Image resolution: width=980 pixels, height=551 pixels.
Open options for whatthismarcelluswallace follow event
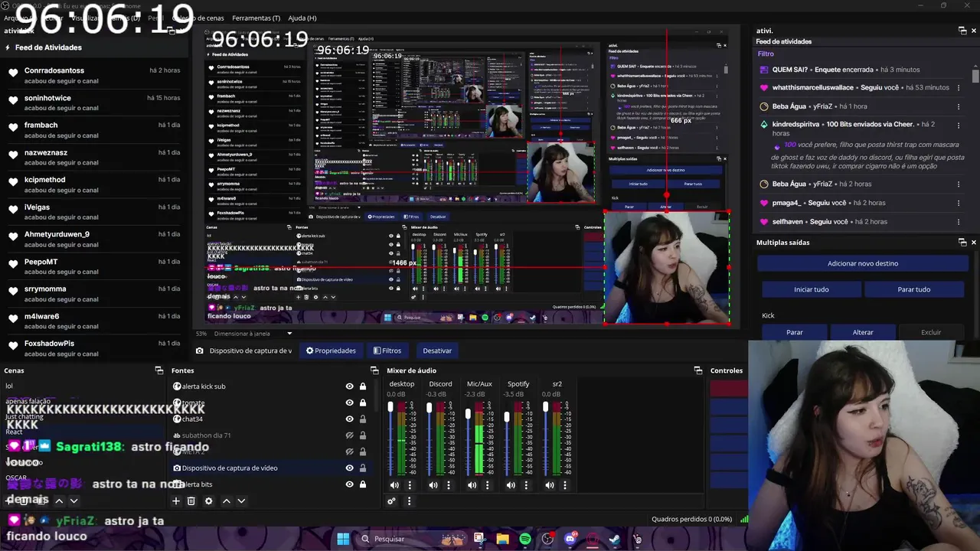tap(958, 87)
